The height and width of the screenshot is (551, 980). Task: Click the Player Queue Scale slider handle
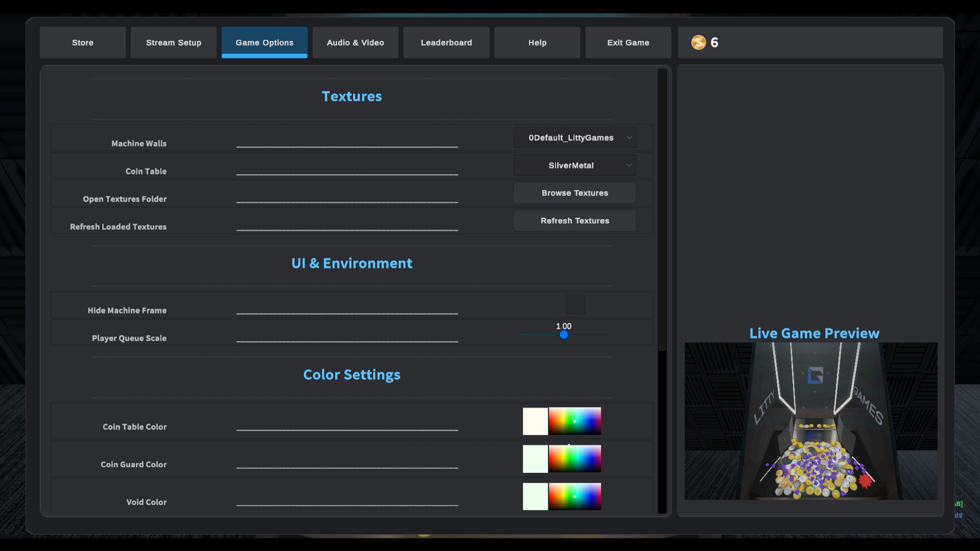563,335
